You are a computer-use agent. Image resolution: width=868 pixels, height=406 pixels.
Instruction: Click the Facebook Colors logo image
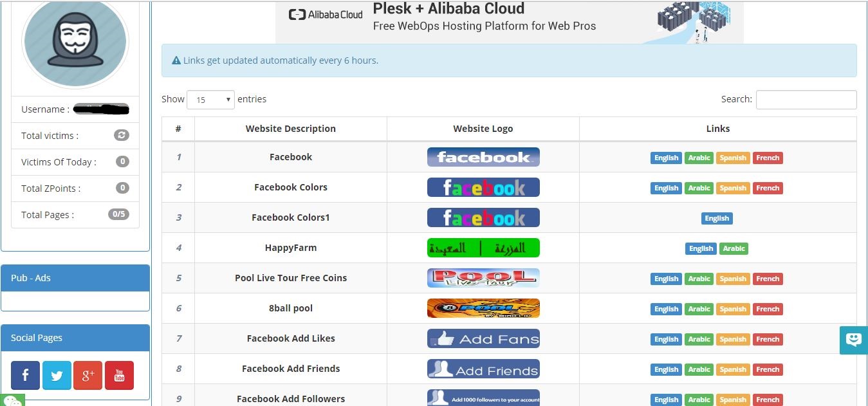click(483, 187)
